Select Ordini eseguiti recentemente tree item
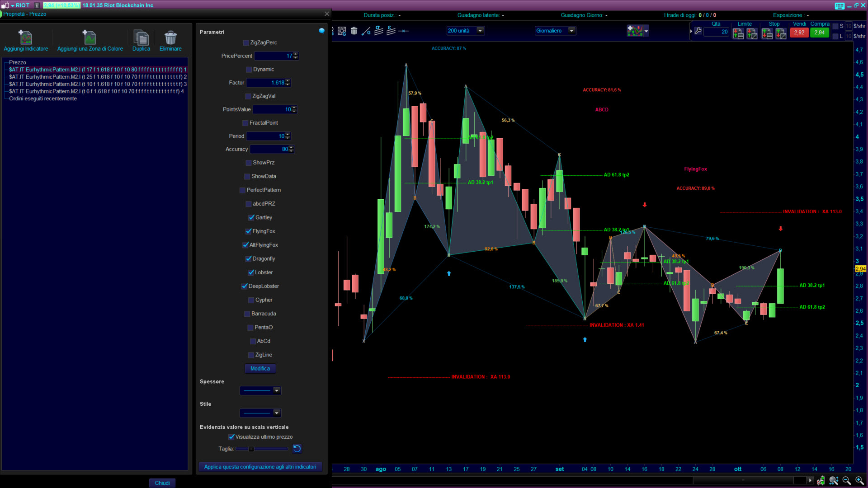 pyautogui.click(x=43, y=99)
